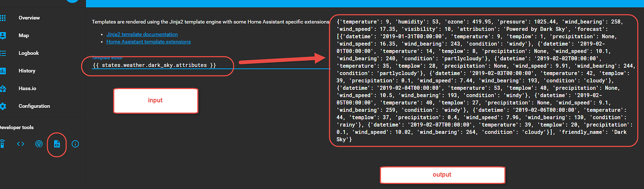Image resolution: width=644 pixels, height=189 pixels.
Task: Click inside the Template editor field
Action: click(210, 65)
